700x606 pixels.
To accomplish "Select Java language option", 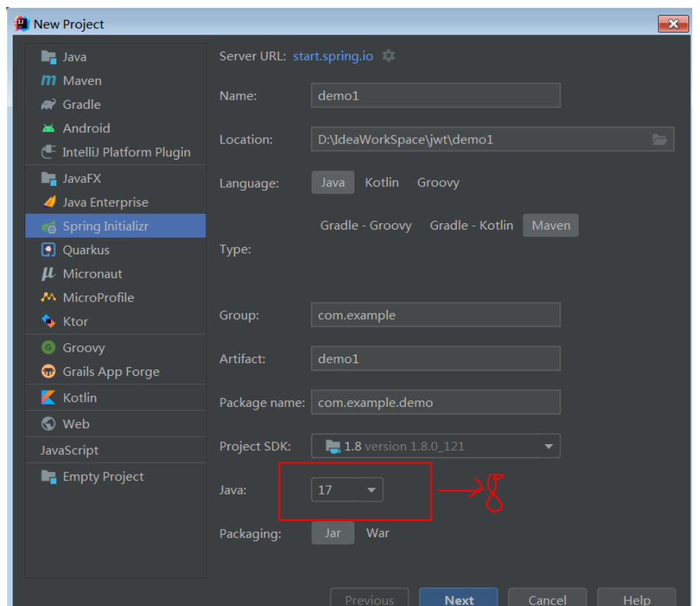I will 333,182.
